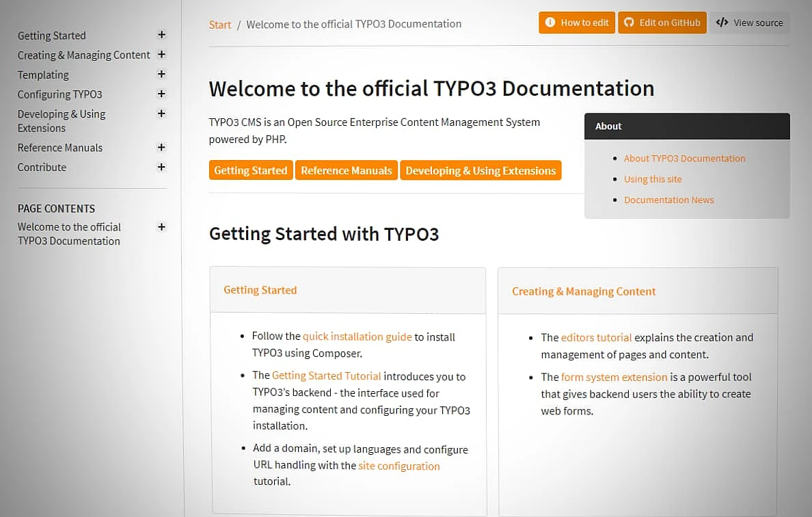Click the code icon on View source
The height and width of the screenshot is (517, 812).
[x=722, y=23]
